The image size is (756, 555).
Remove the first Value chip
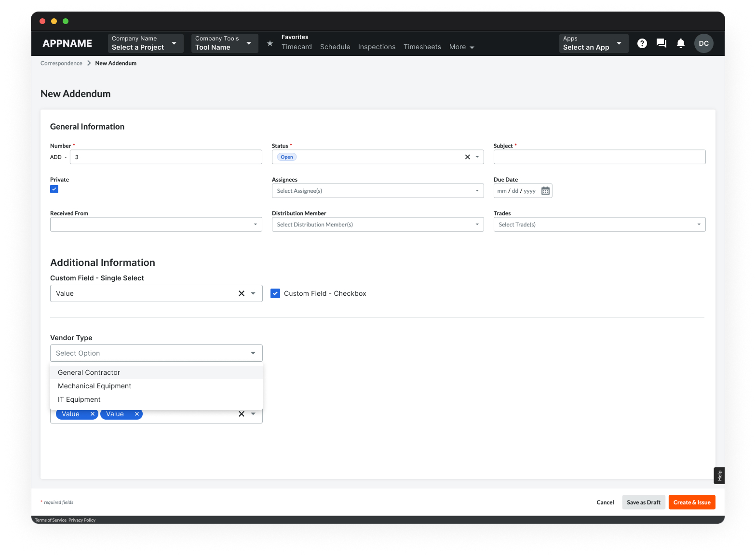point(92,414)
